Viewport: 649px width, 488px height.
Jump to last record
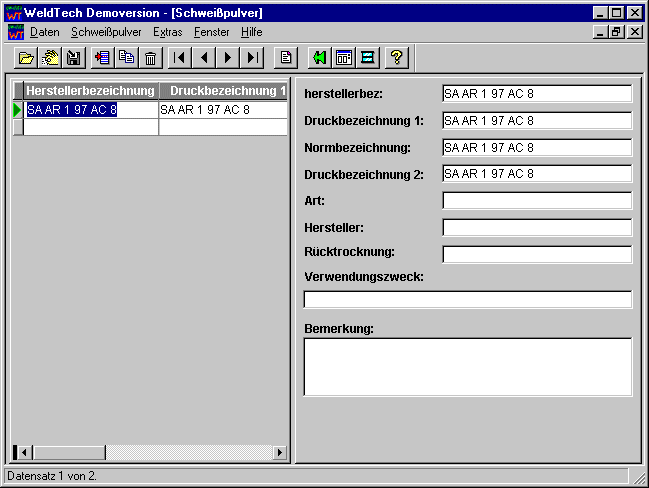coord(252,58)
